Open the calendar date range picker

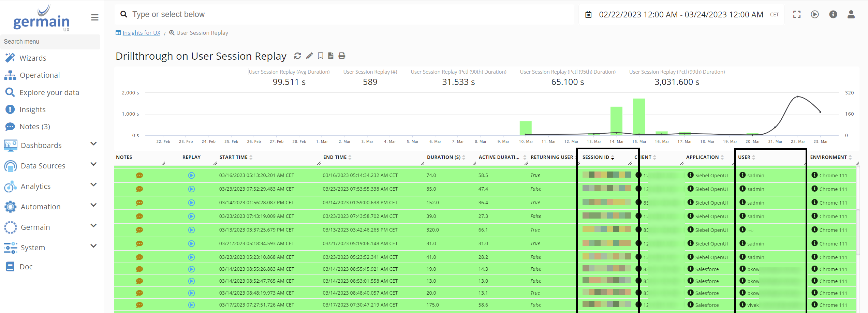click(x=589, y=14)
